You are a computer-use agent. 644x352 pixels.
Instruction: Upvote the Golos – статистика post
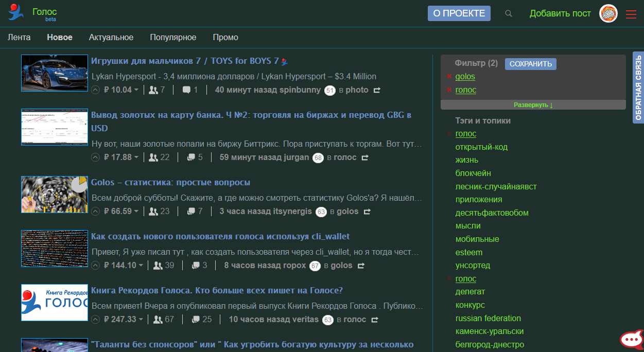(x=95, y=212)
